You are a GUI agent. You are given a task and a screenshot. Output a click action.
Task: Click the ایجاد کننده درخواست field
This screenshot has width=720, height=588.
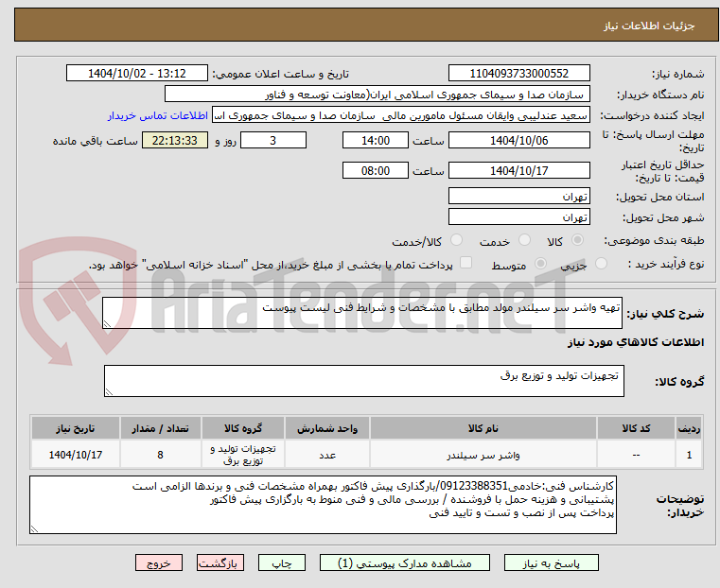[x=401, y=115]
